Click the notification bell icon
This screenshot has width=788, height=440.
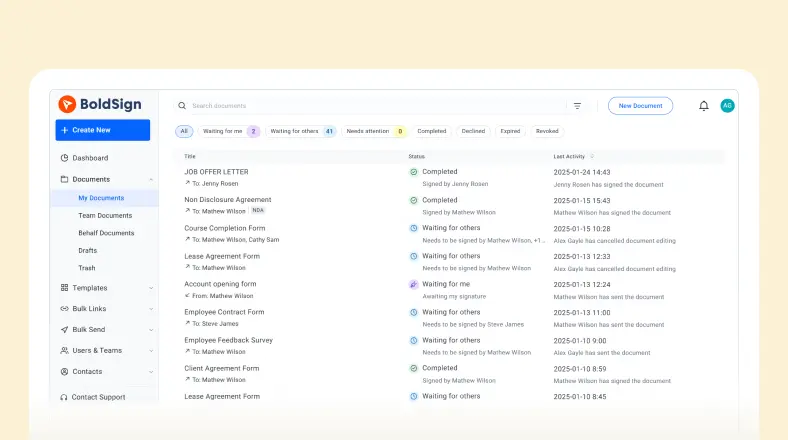click(703, 106)
